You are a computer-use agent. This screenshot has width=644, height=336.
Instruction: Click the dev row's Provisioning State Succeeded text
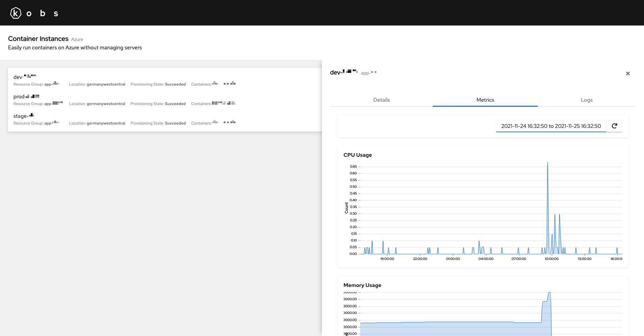coord(158,84)
